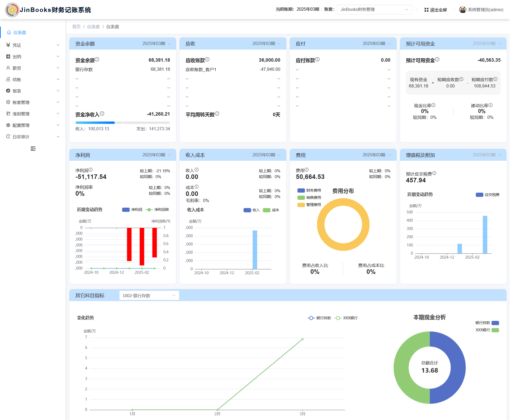This screenshot has width=510, height=420.
Task: Click the 退出全屏 button
Action: coord(438,10)
